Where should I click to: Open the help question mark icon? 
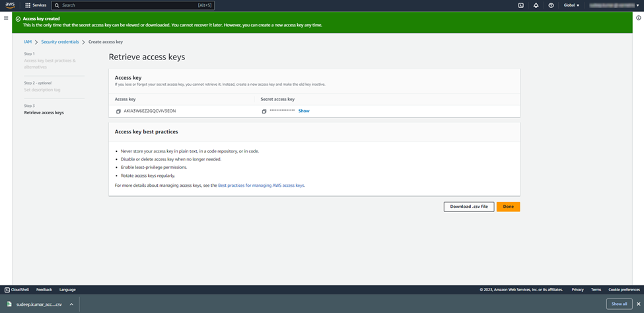[x=551, y=5]
